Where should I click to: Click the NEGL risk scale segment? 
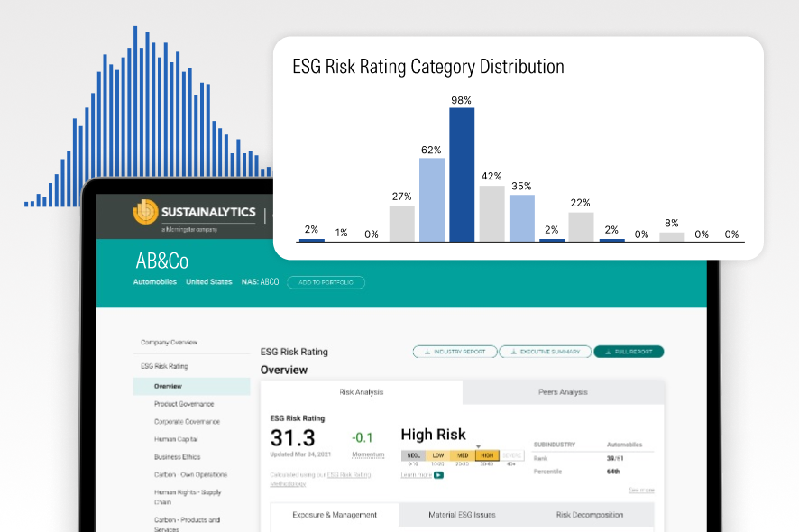413,455
